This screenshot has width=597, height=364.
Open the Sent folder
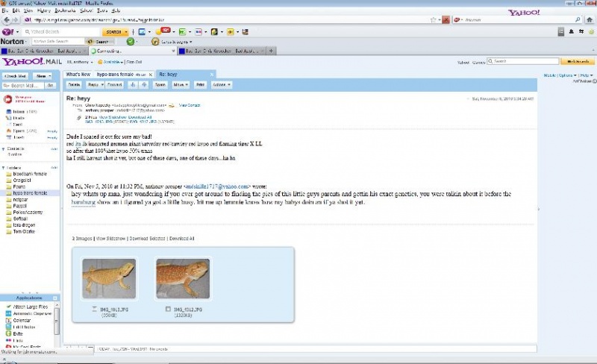click(17, 125)
